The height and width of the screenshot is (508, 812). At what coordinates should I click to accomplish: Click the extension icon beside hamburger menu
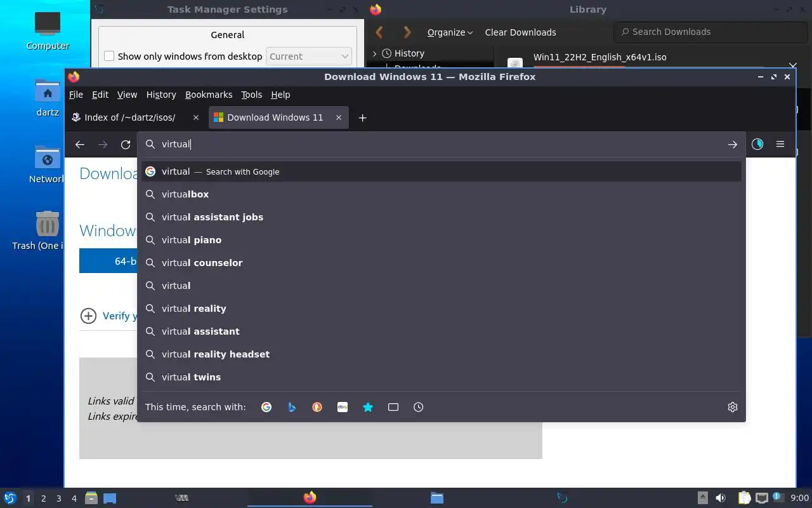pyautogui.click(x=757, y=144)
